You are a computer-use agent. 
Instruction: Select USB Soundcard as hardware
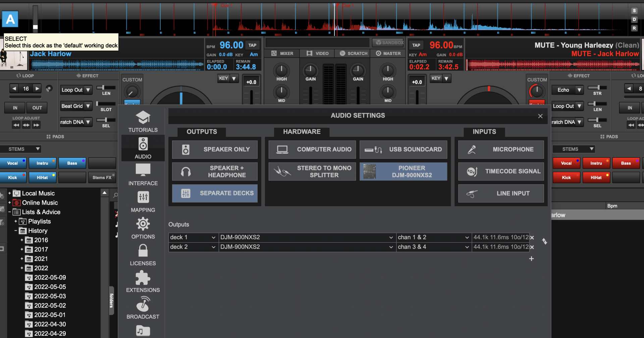pos(403,149)
